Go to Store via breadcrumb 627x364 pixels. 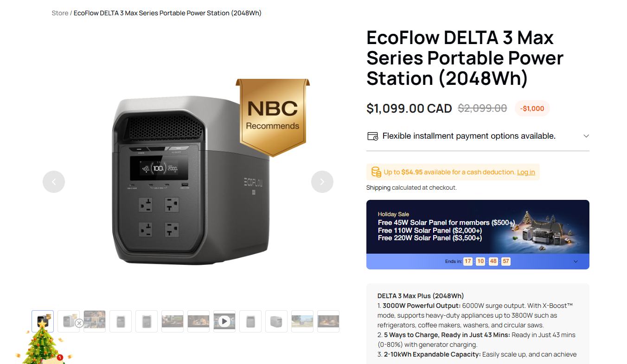pos(60,13)
